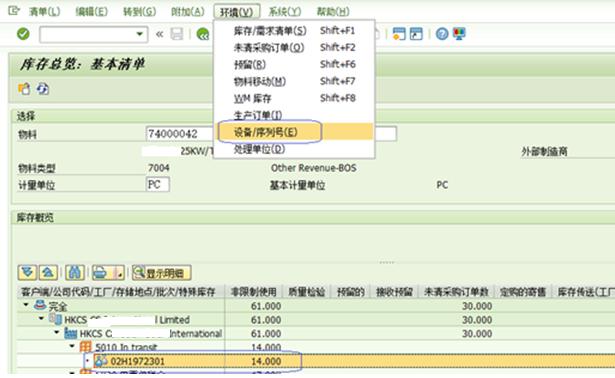Collapse the HKCS International plant node
Viewport: 615px width, 378px height.
pyautogui.click(x=57, y=333)
